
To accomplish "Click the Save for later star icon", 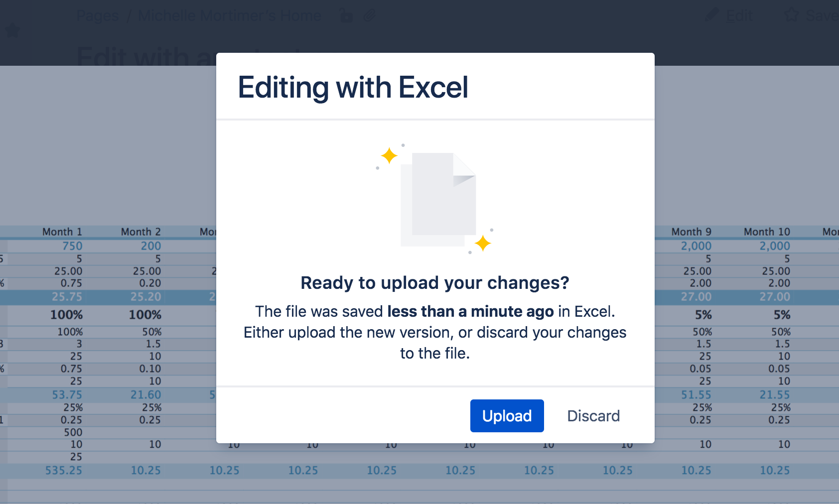I will tap(791, 15).
